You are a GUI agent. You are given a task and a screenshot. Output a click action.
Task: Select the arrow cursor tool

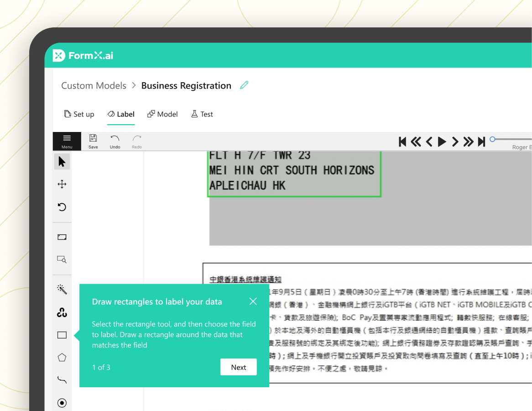pos(62,162)
